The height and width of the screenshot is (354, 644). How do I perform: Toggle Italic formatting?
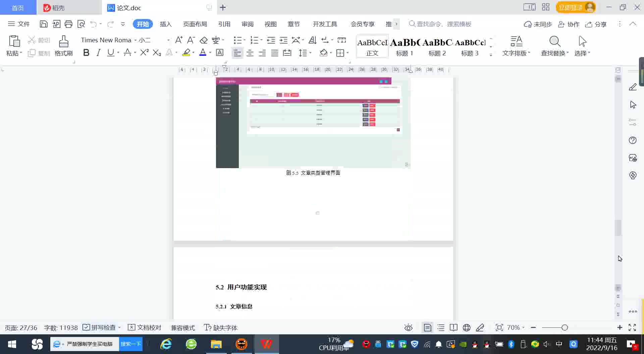pyautogui.click(x=98, y=53)
